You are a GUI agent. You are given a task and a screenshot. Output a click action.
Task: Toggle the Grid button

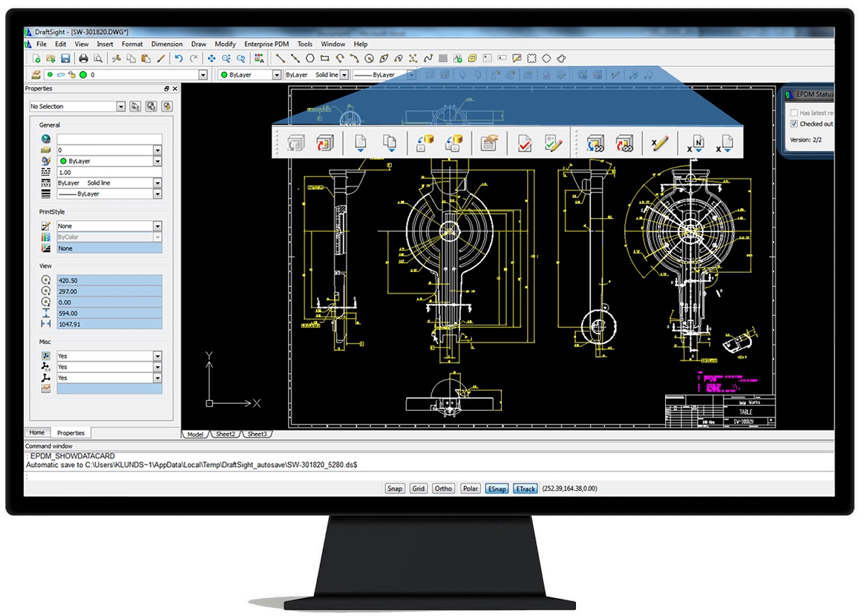(418, 489)
